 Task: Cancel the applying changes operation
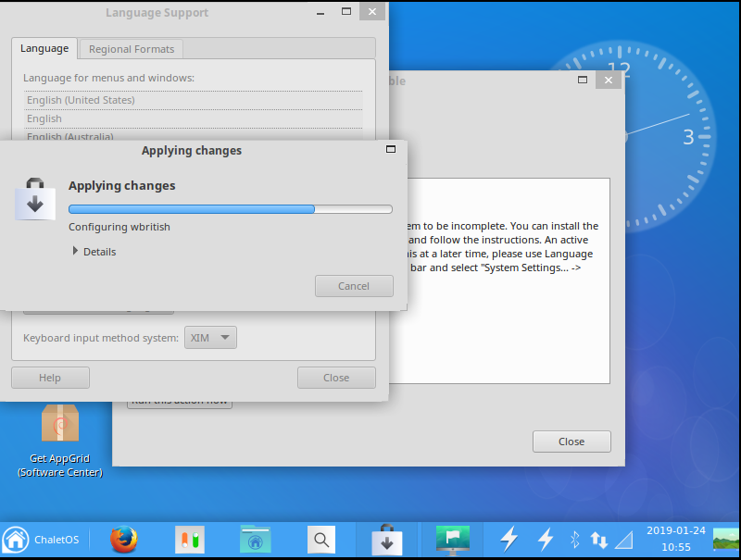coord(353,286)
